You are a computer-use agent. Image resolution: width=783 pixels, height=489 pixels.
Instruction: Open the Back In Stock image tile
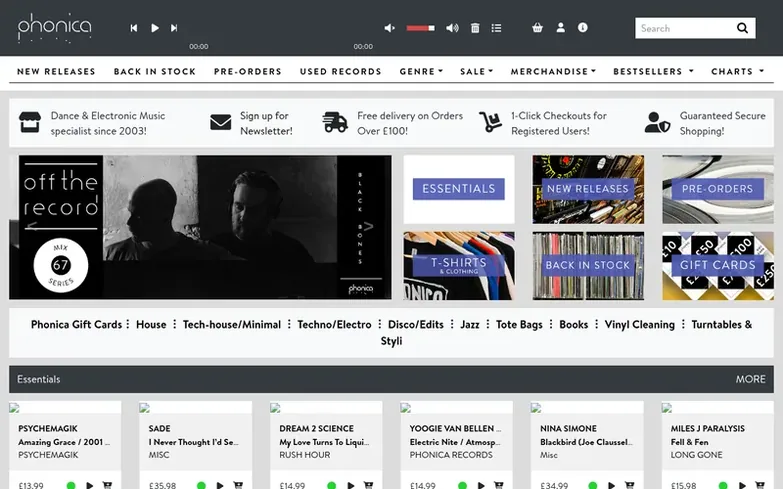click(588, 266)
